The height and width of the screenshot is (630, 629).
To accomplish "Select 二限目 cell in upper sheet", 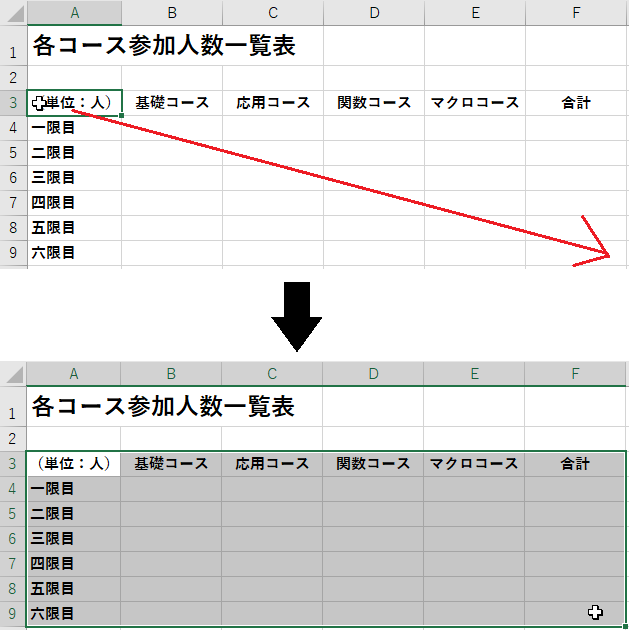I will tap(74, 153).
